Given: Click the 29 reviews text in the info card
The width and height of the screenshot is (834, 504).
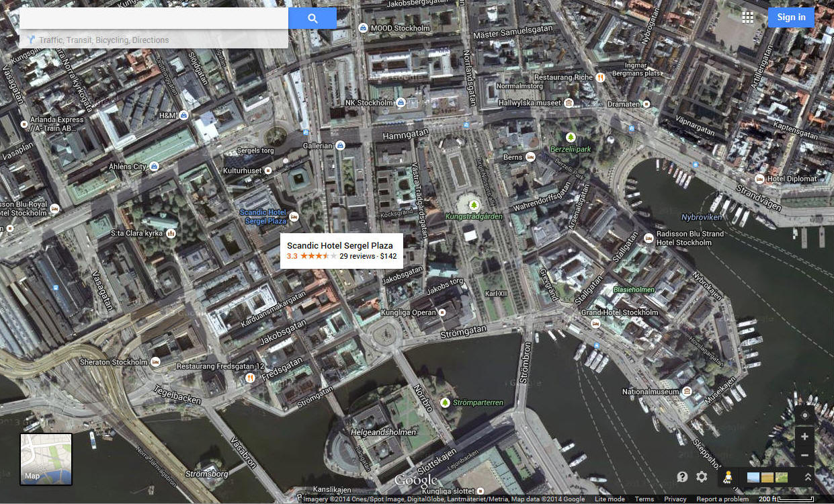Looking at the screenshot, I should pyautogui.click(x=357, y=256).
